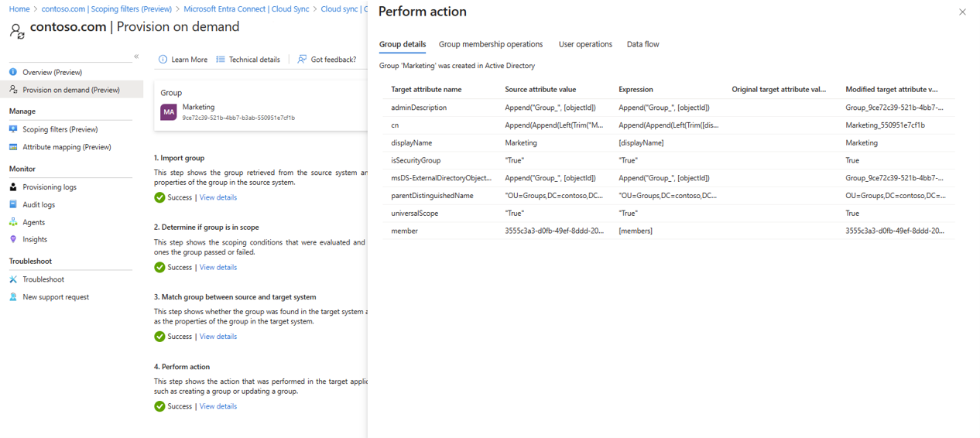Viewport: 980px width, 438px height.
Task: Click the New support request icon
Action: pos(13,297)
